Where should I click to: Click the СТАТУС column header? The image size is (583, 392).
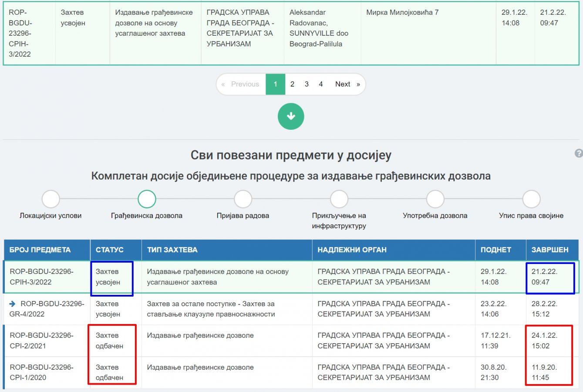[x=110, y=250]
